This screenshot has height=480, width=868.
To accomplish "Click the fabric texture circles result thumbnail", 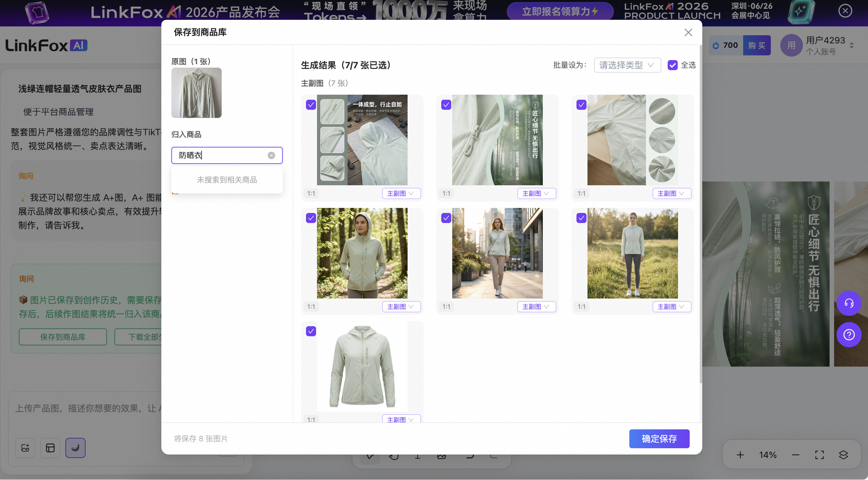I will click(x=632, y=140).
